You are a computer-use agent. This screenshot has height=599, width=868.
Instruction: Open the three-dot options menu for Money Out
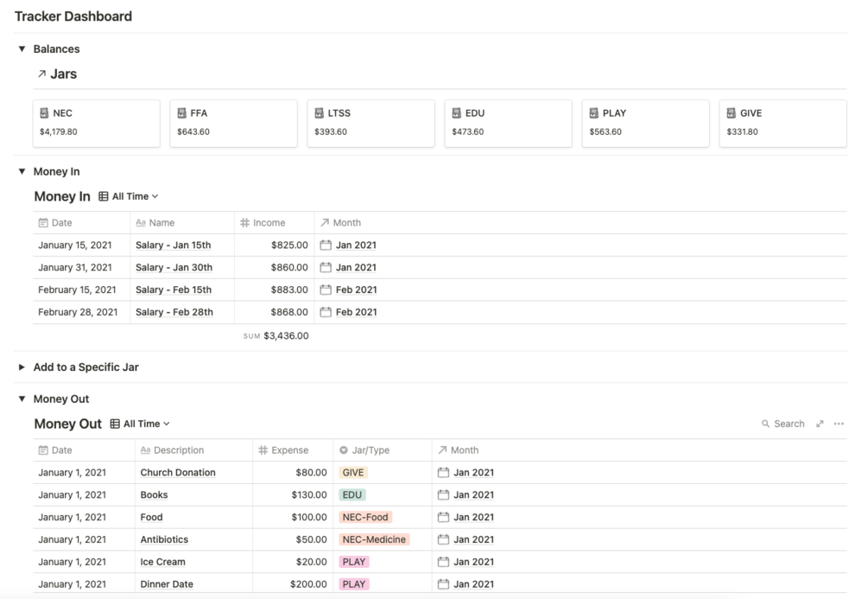(x=839, y=424)
